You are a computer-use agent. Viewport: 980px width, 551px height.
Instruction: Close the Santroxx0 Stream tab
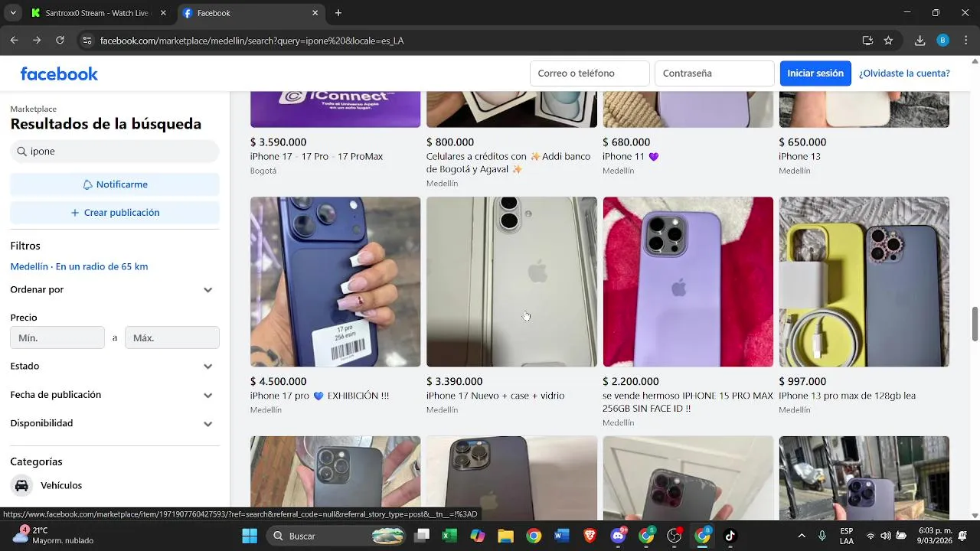tap(162, 13)
